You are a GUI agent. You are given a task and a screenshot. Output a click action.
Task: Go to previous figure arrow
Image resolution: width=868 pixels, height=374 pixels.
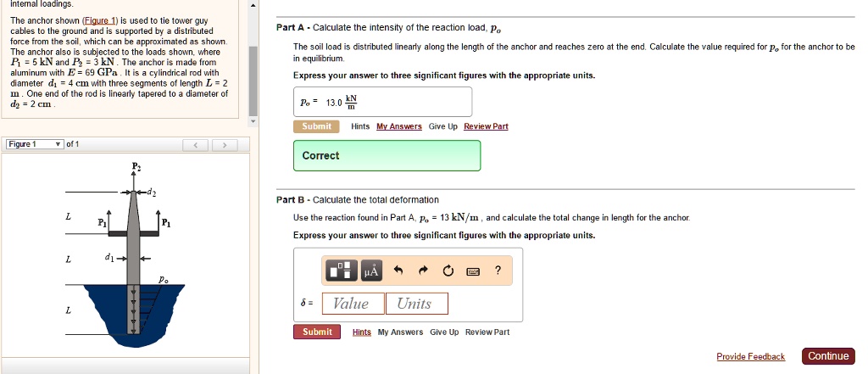pos(198,145)
